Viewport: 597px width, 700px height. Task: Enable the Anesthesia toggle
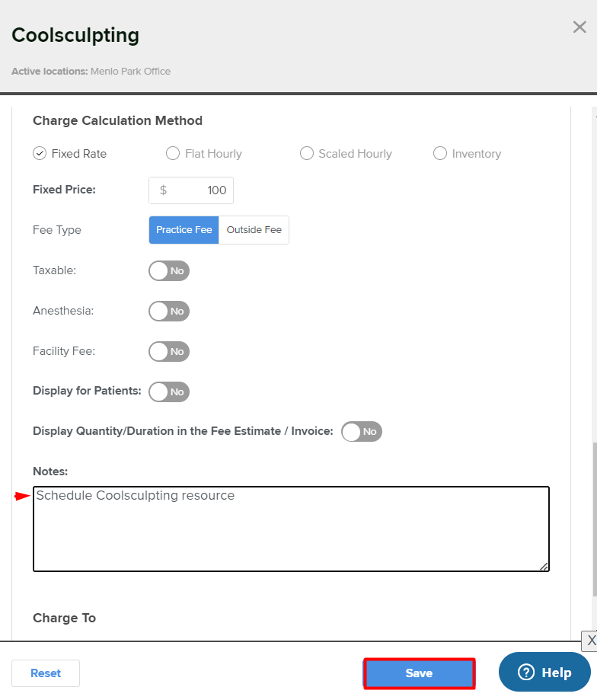click(x=168, y=311)
